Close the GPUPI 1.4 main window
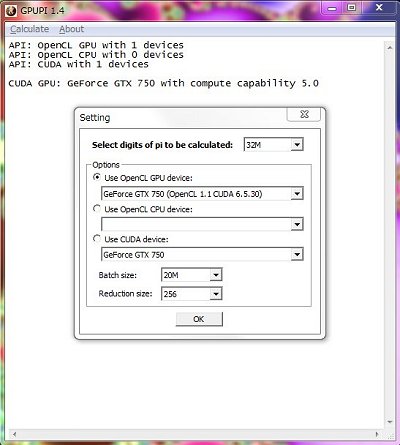The height and width of the screenshot is (445, 400). point(379,8)
